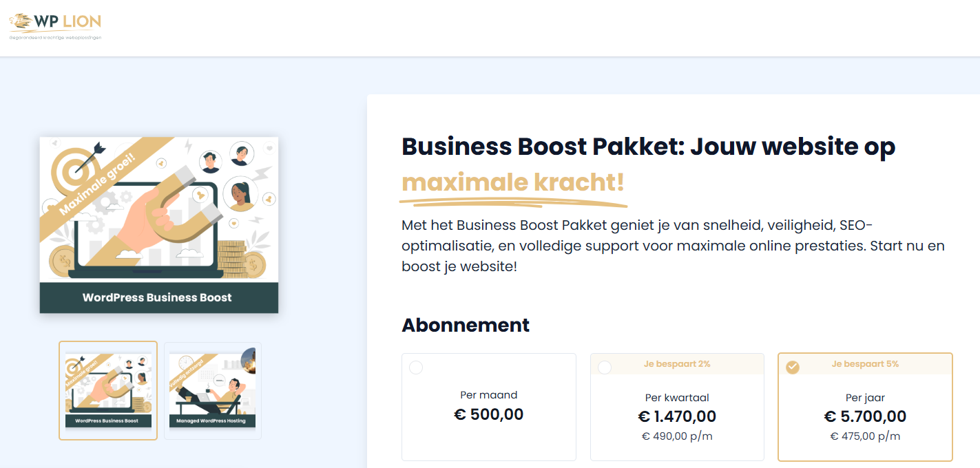Click the gold checkmark on Per jaar option
Screen dimensions: 980x468
point(793,368)
